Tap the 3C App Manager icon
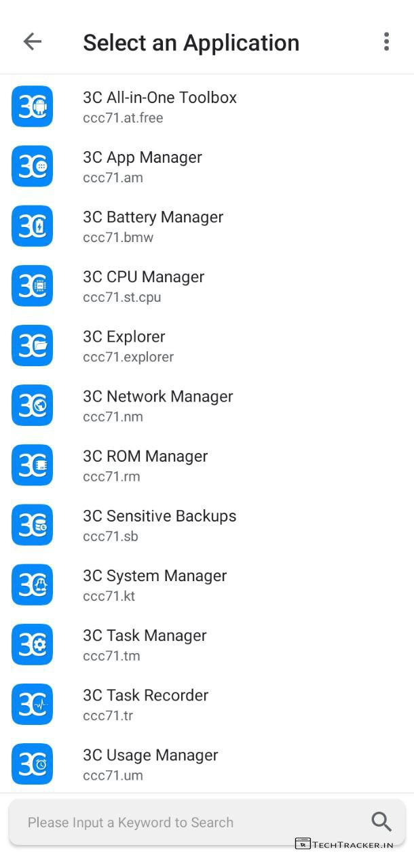 click(x=32, y=166)
